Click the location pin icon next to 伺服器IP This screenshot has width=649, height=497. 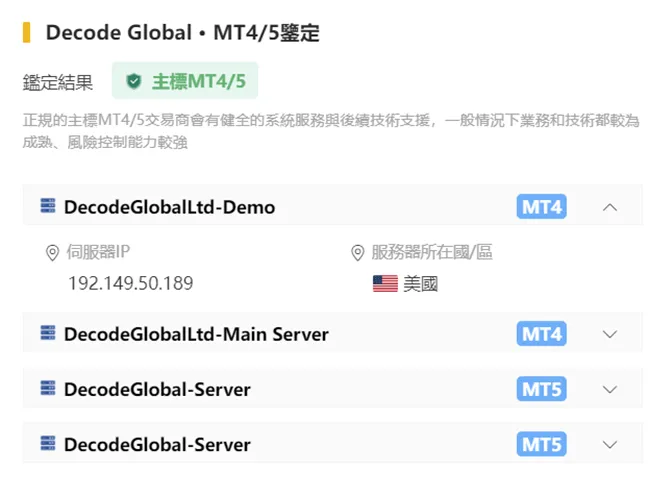point(52,253)
